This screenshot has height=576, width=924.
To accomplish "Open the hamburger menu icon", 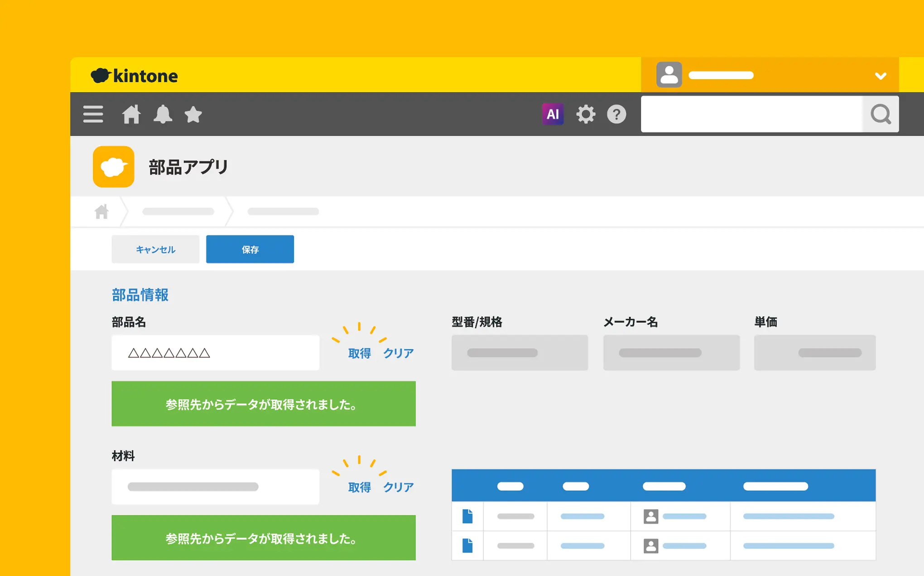I will pos(93,114).
